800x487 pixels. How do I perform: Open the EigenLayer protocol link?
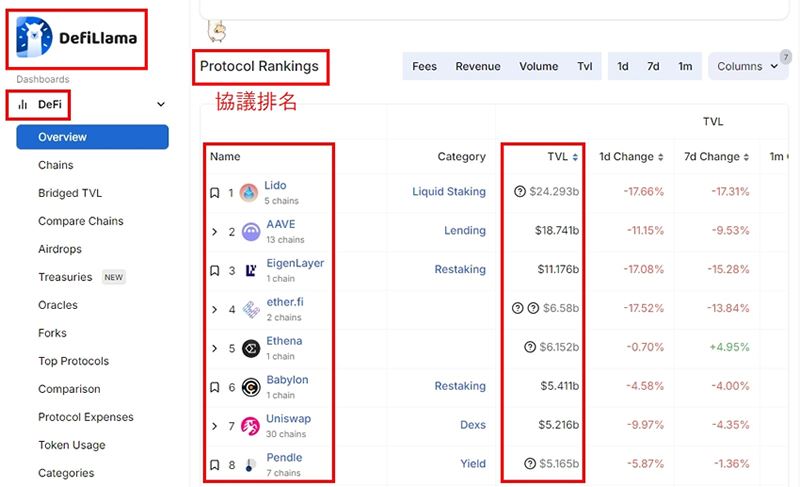[295, 263]
